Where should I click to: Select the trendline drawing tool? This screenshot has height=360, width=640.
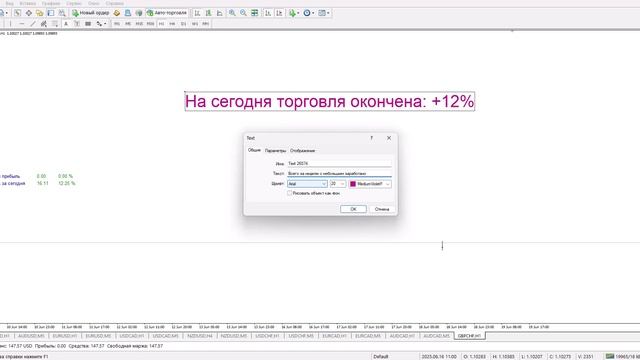point(33,24)
